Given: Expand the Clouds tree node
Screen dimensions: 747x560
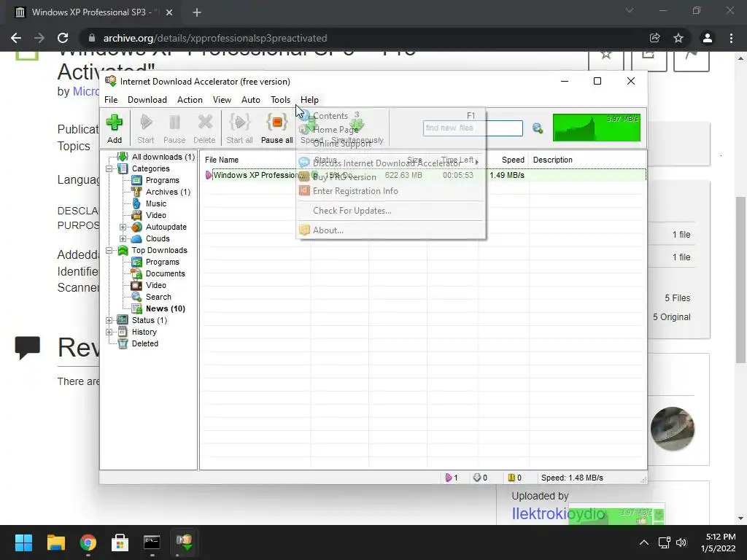Looking at the screenshot, I should [x=123, y=238].
